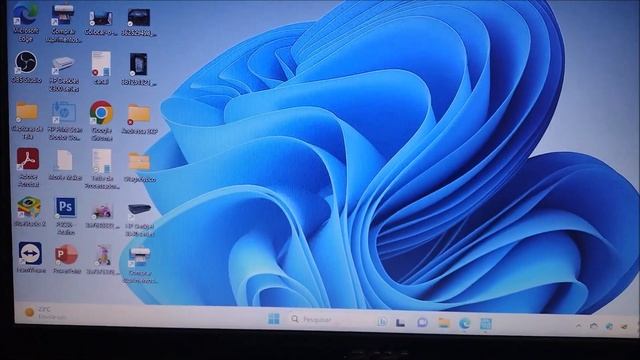Image resolution: width=640 pixels, height=360 pixels.
Task: Select the printer shortcut beside Microsoft Edge
Action: coord(63,23)
